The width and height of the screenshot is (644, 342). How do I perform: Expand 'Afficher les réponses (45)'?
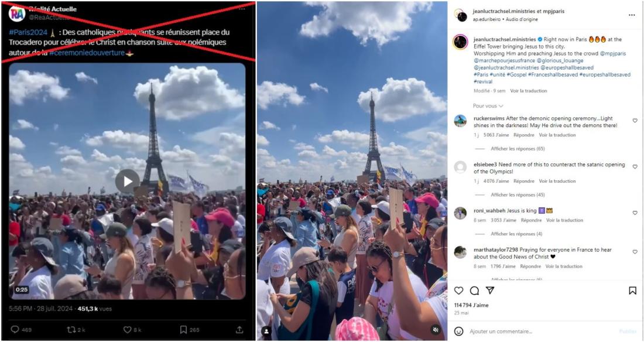tap(518, 195)
